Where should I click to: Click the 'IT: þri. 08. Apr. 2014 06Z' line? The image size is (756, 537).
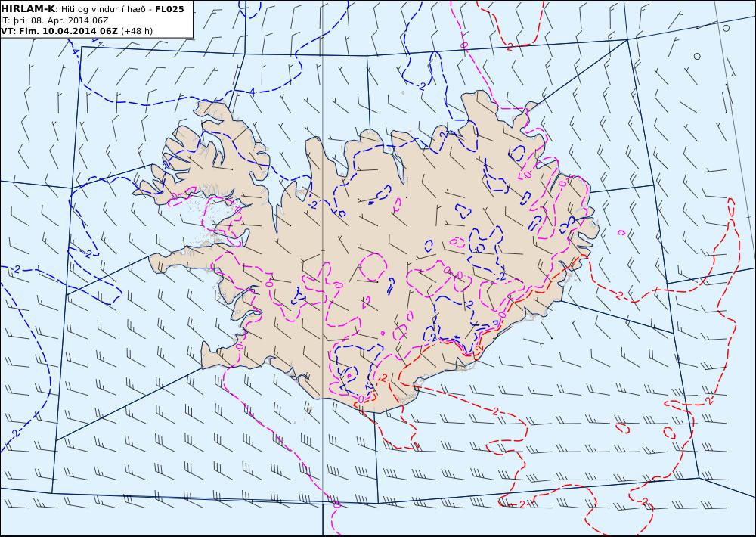(x=54, y=20)
